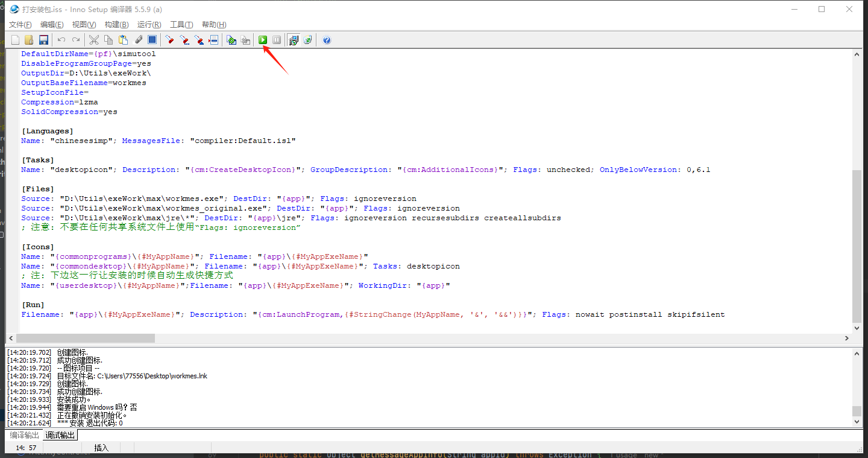
Task: Open the 工具(T) menu
Action: 181,25
